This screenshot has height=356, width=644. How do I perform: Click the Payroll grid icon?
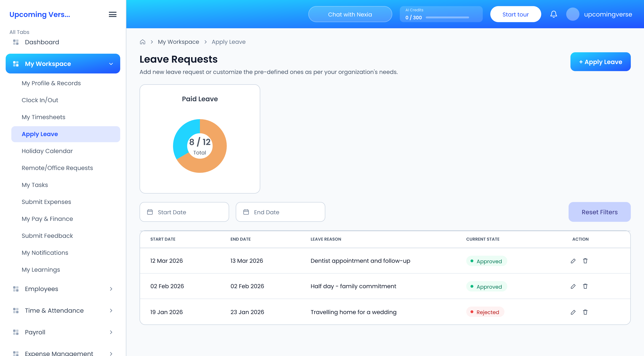[x=16, y=332]
